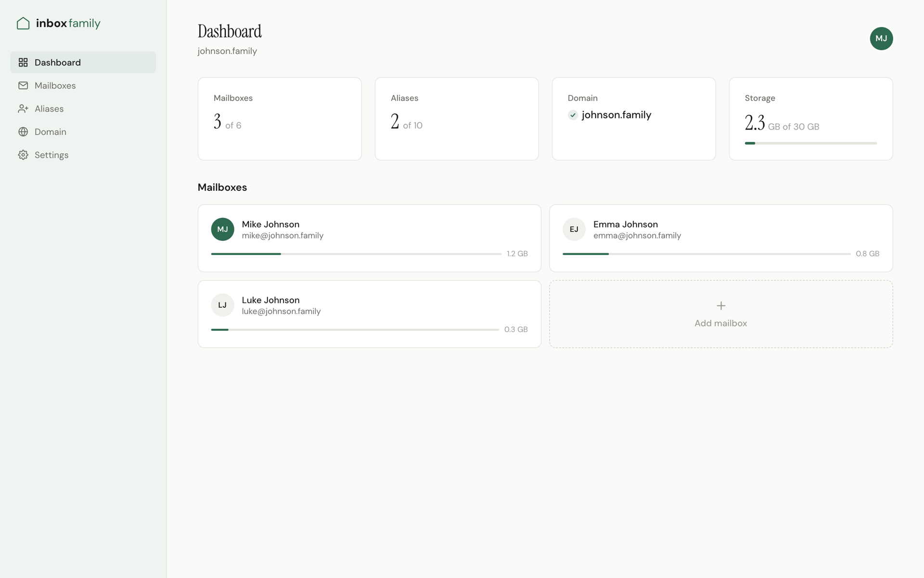Open the Aliases menu item
The height and width of the screenshot is (578, 924).
[x=83, y=108]
